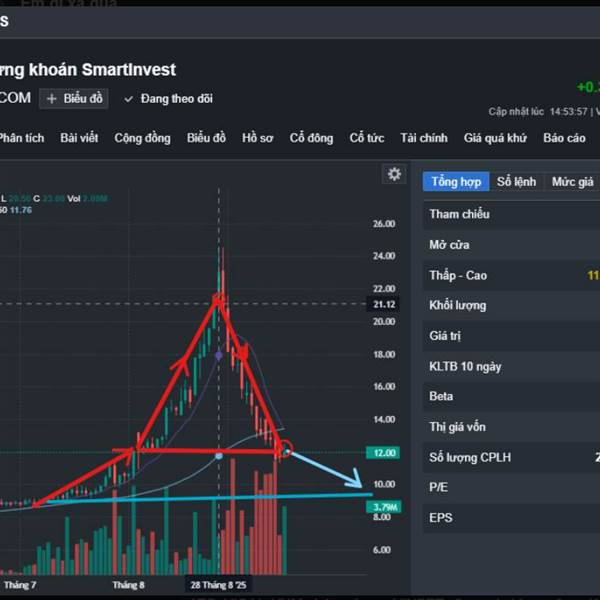The height and width of the screenshot is (600, 600).
Task: Click the 28 Tháng 8 '25 date marker
Action: click(x=220, y=583)
